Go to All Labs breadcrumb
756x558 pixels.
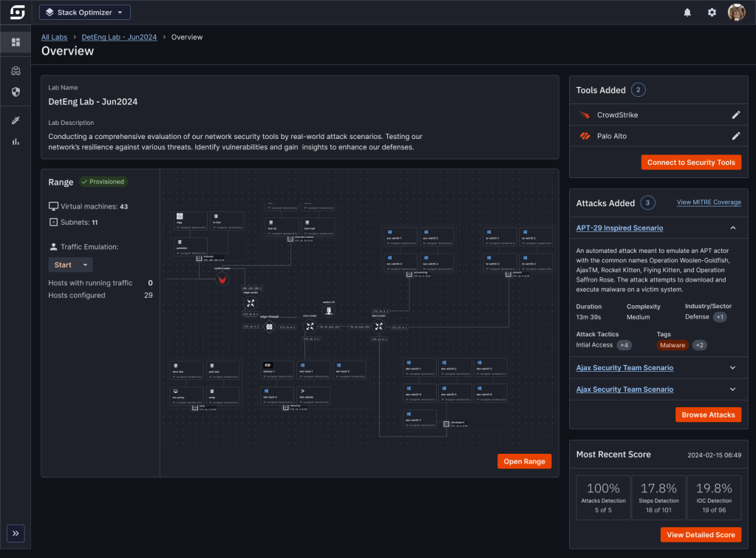click(x=54, y=37)
